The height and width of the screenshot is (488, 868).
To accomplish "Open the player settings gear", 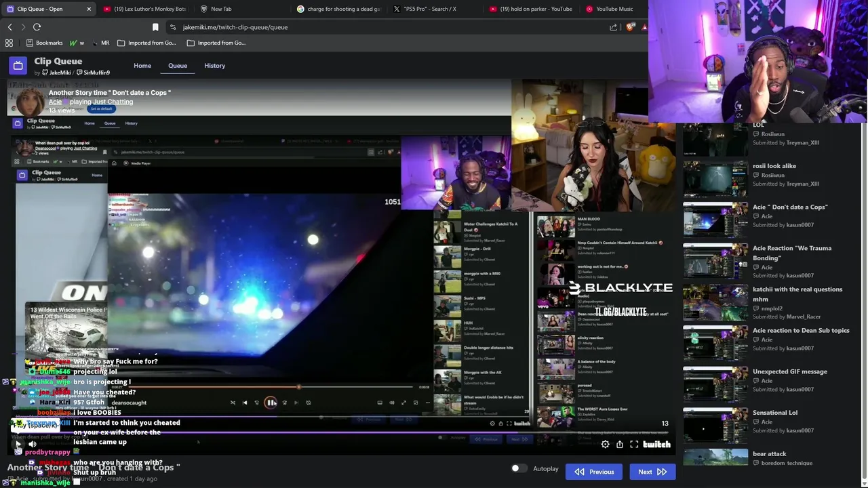I will click(x=605, y=445).
